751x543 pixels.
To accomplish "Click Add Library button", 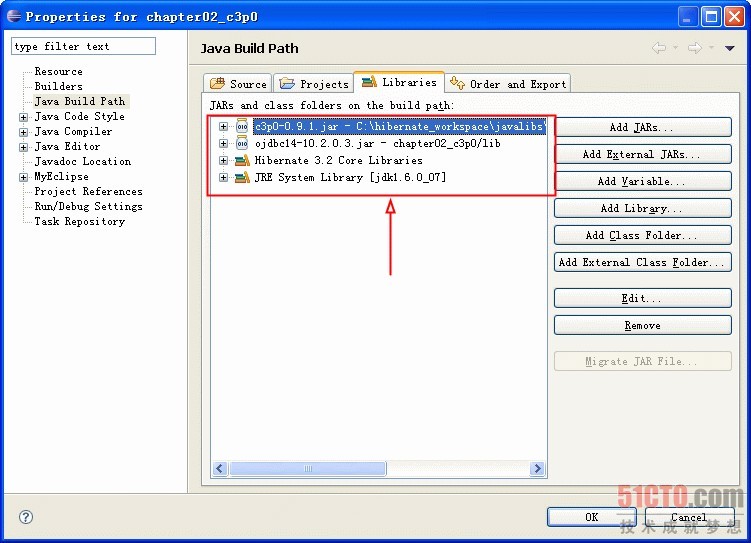I will pos(643,208).
